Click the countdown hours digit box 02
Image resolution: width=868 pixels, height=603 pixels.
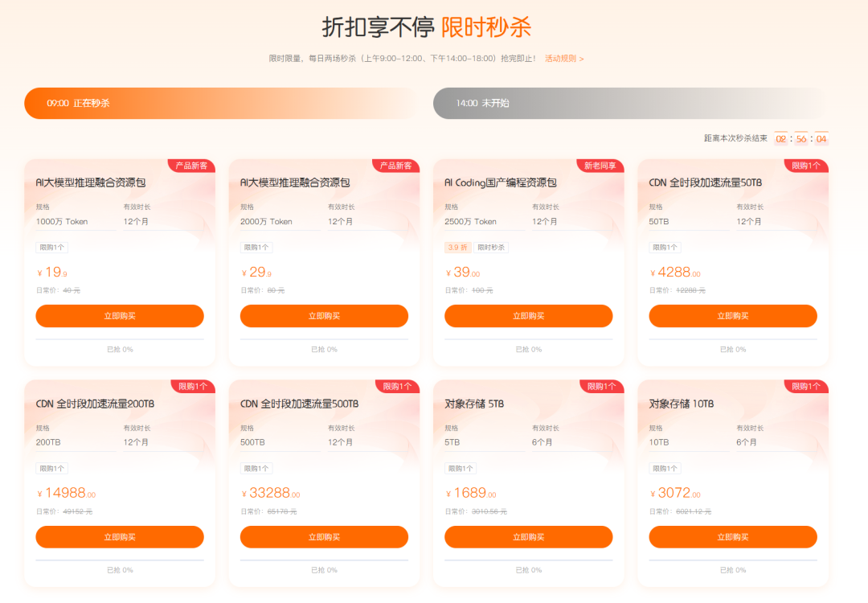pyautogui.click(x=780, y=138)
